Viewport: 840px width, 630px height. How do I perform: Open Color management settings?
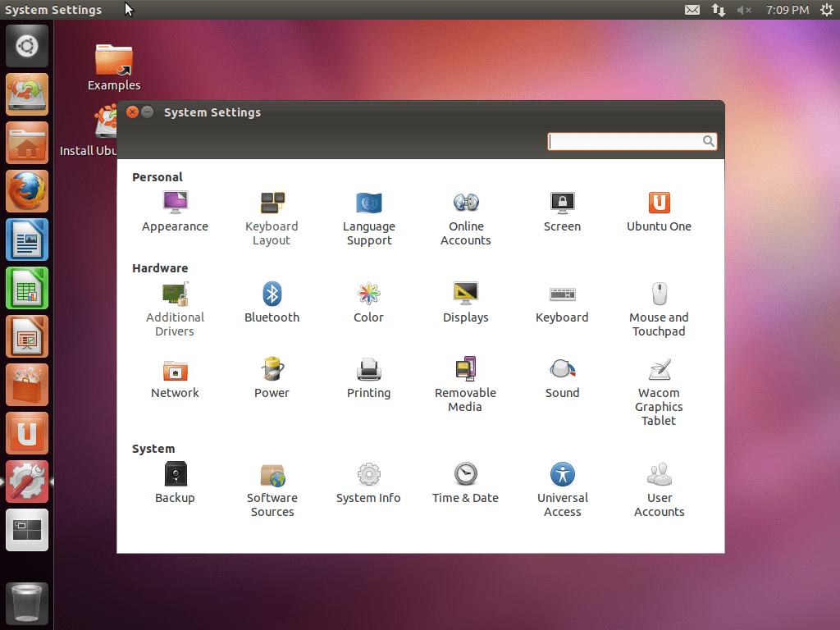click(x=368, y=303)
